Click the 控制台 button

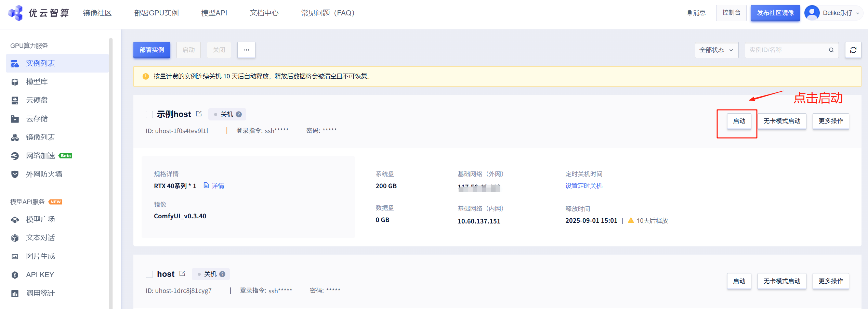pyautogui.click(x=731, y=13)
